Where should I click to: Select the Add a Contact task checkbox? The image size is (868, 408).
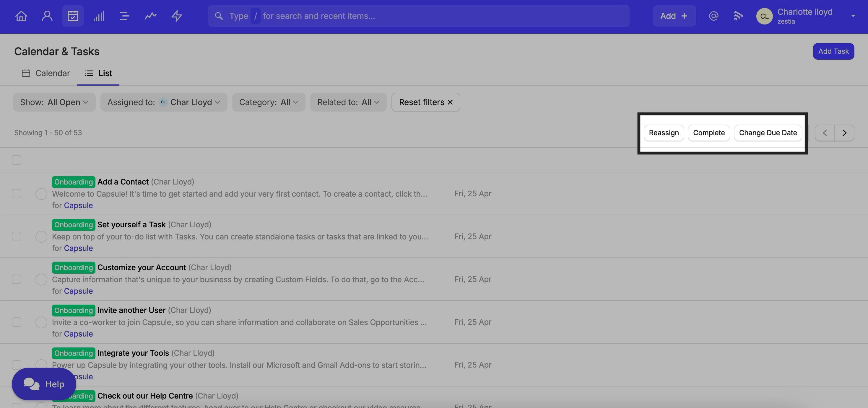(x=17, y=194)
